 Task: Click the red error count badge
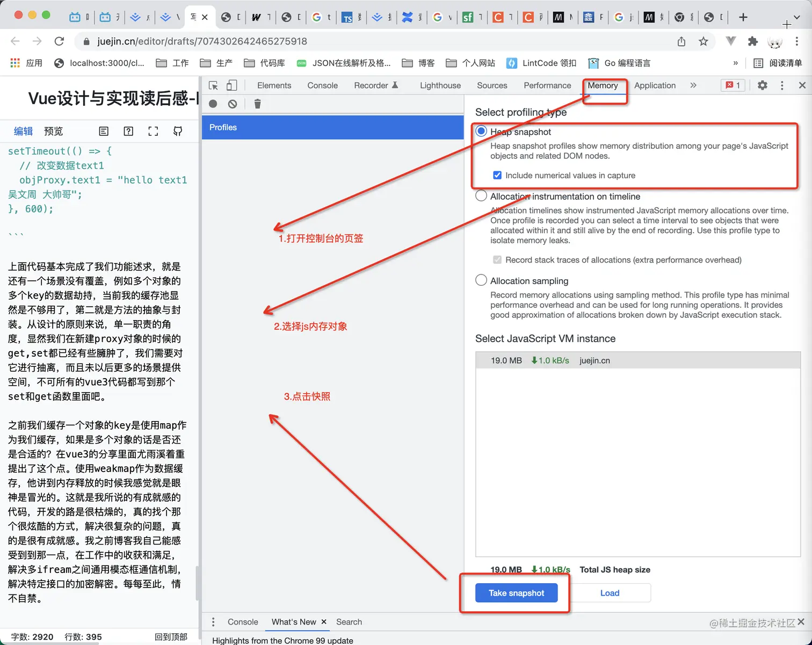[x=733, y=85]
